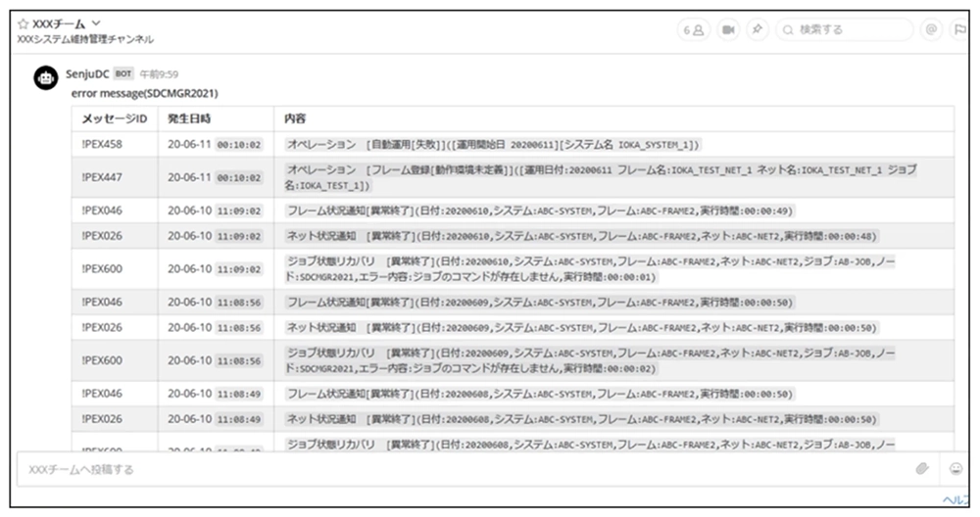This screenshot has width=980, height=517.
Task: Show the 6 channel members
Action: click(x=693, y=29)
